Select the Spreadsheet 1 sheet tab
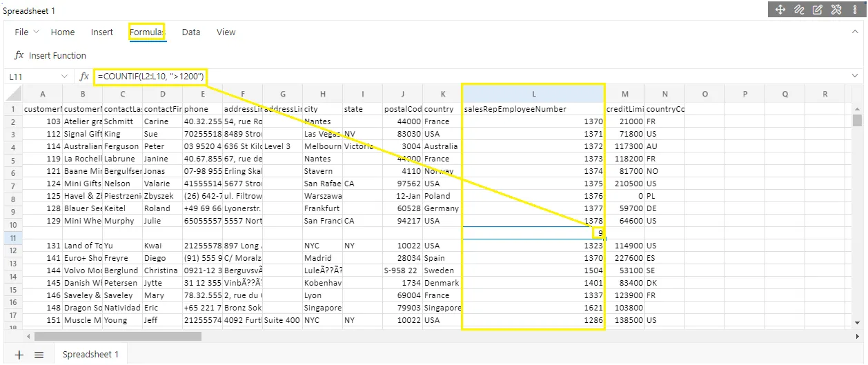 coord(90,355)
